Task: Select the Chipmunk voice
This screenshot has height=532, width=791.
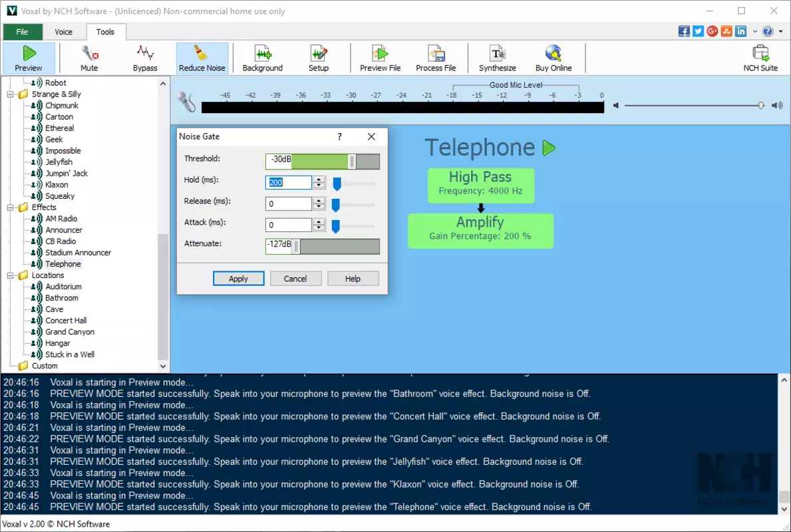Action: (x=62, y=105)
